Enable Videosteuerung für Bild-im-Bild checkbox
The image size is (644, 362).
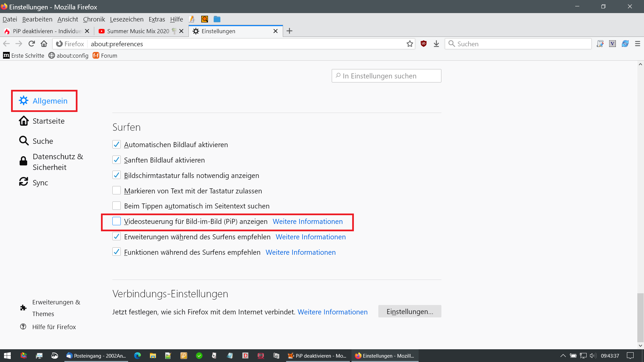coord(116,221)
